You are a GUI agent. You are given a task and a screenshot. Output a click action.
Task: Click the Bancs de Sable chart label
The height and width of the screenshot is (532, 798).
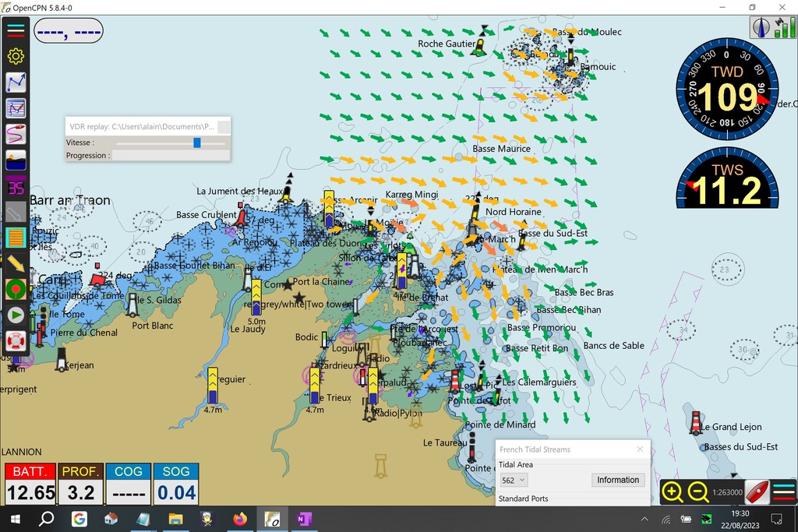point(614,346)
